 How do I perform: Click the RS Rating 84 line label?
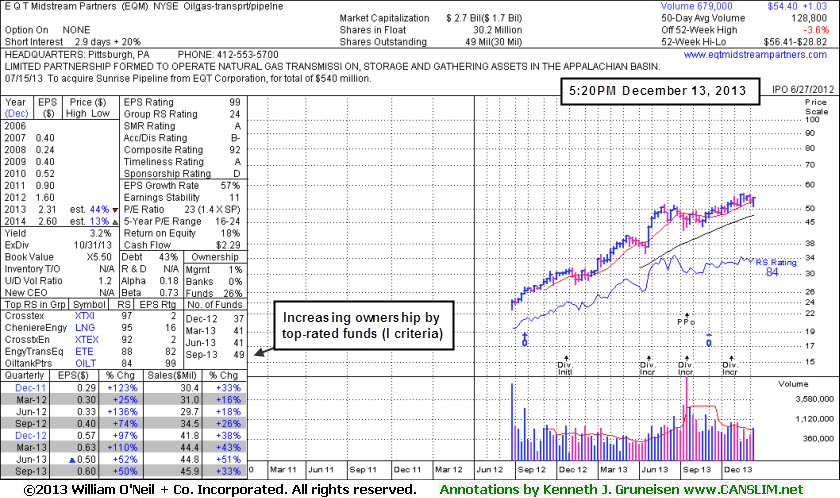776,267
